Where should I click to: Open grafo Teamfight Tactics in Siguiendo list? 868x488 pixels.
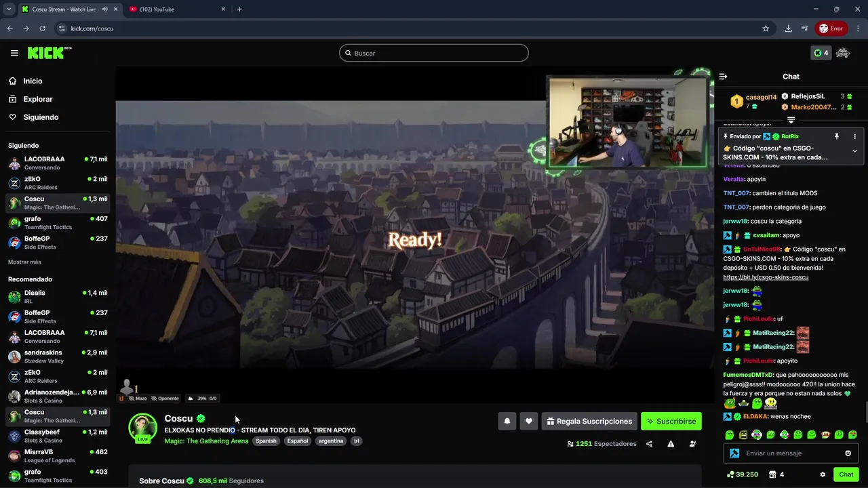58,223
